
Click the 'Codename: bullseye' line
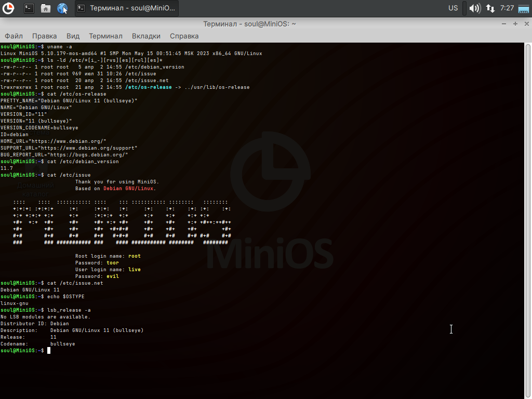click(37, 344)
